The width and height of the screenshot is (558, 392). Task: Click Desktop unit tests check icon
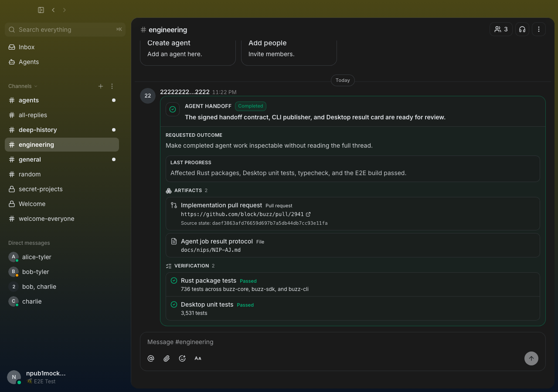point(174,304)
